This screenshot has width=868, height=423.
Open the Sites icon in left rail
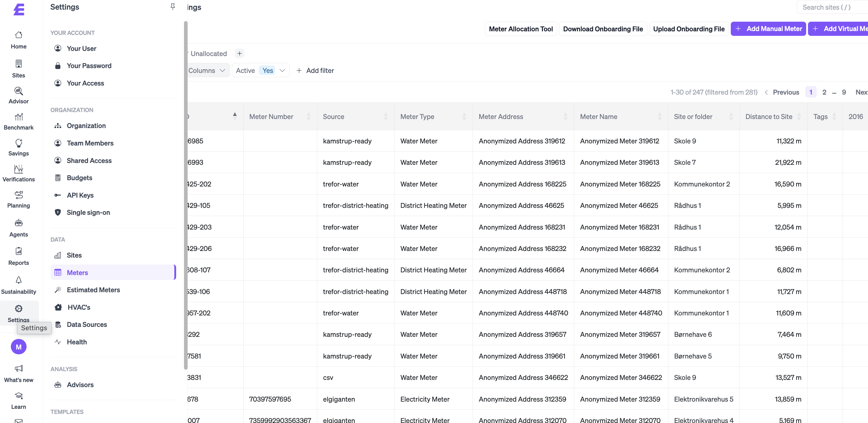tap(18, 64)
